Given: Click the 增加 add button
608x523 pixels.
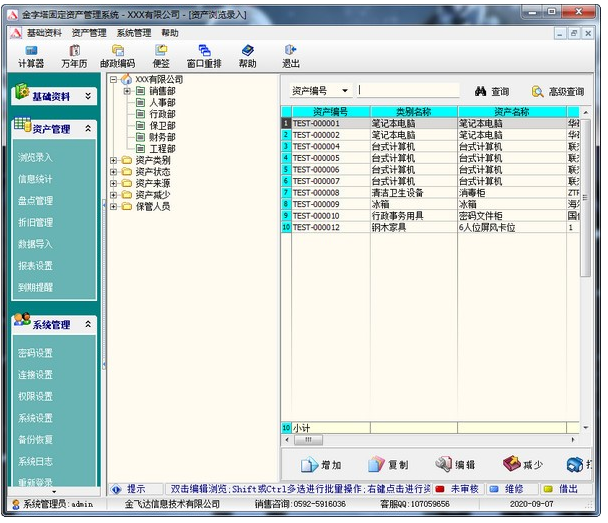Looking at the screenshot, I should pos(322,465).
